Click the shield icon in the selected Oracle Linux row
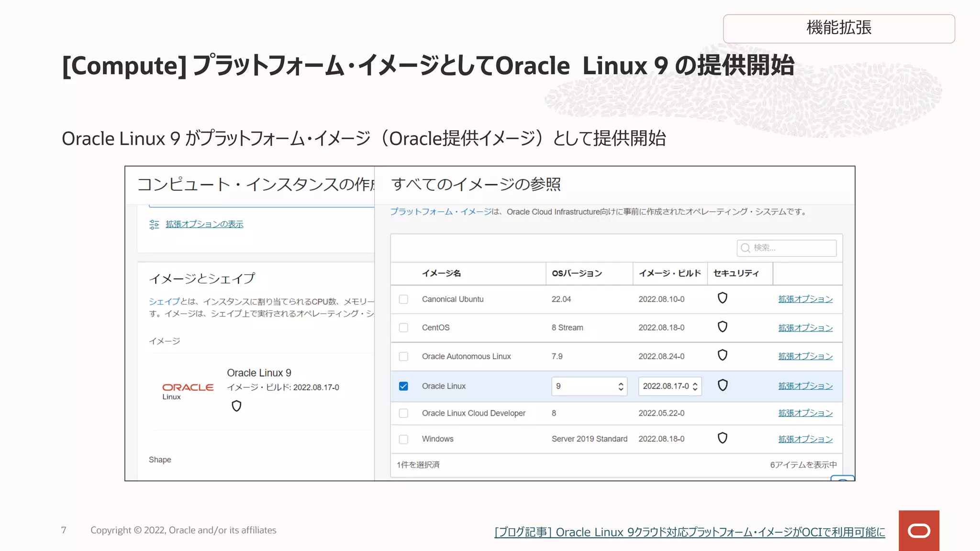The width and height of the screenshot is (980, 551). pyautogui.click(x=723, y=385)
